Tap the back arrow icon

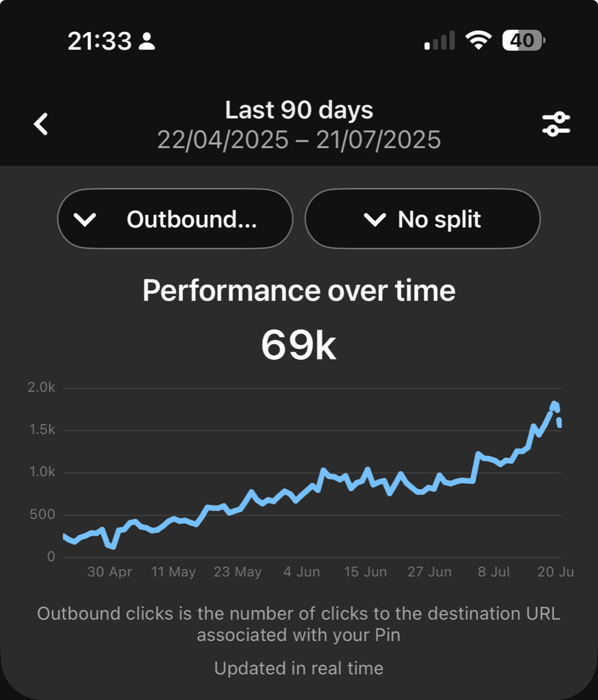point(41,124)
